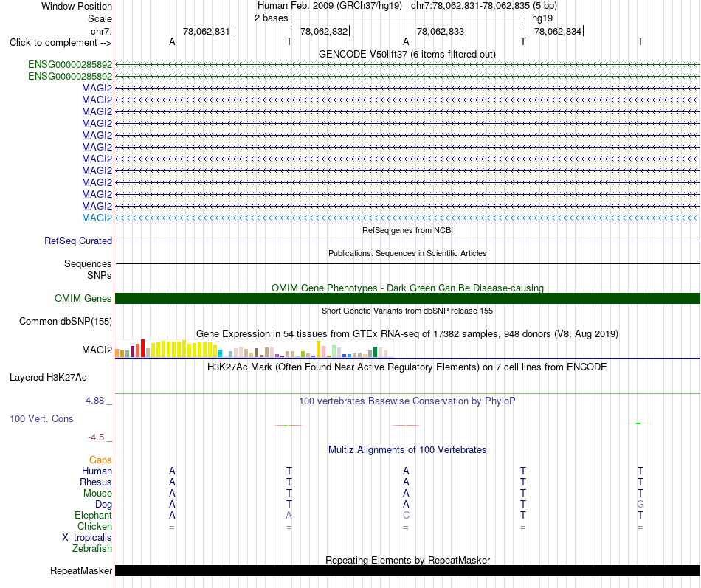Viewport: 701px width, 588px height.
Task: Click the X_tropicalis species label
Action: point(87,538)
